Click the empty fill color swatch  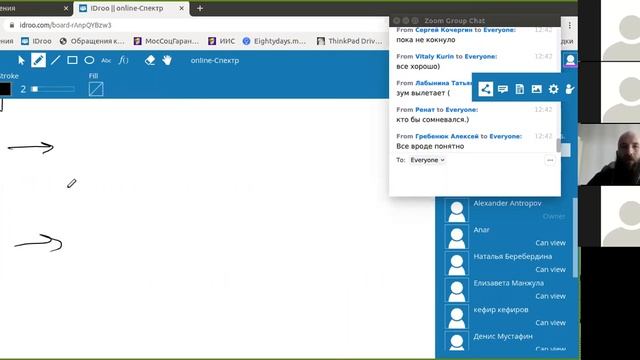tap(96, 89)
